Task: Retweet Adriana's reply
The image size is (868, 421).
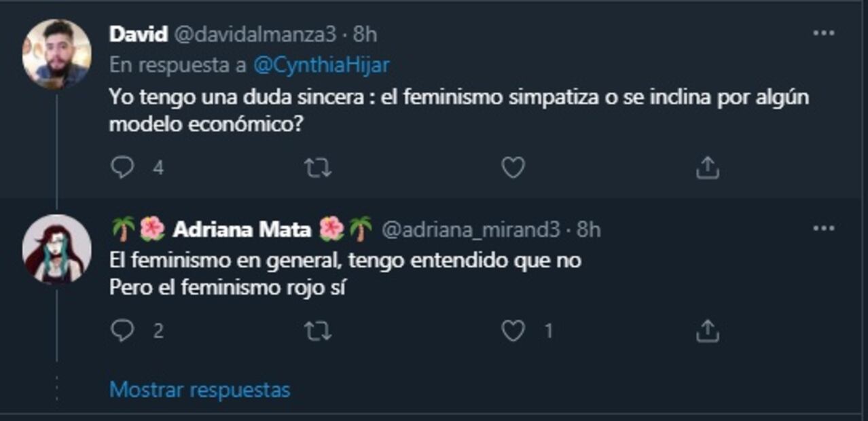Action: point(321,331)
